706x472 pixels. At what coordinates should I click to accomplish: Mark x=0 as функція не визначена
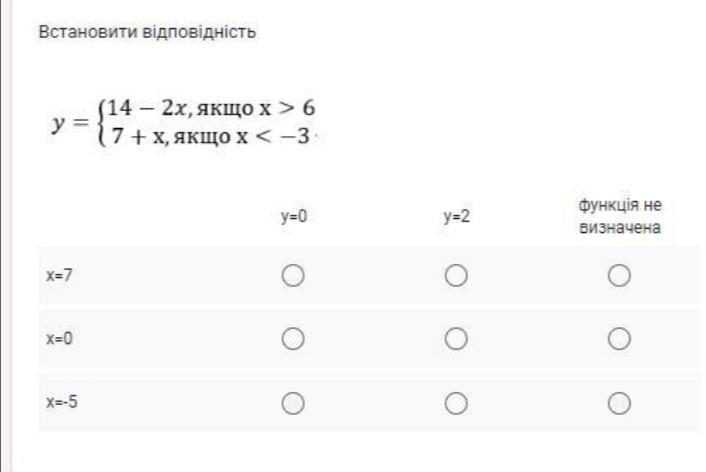(x=619, y=339)
